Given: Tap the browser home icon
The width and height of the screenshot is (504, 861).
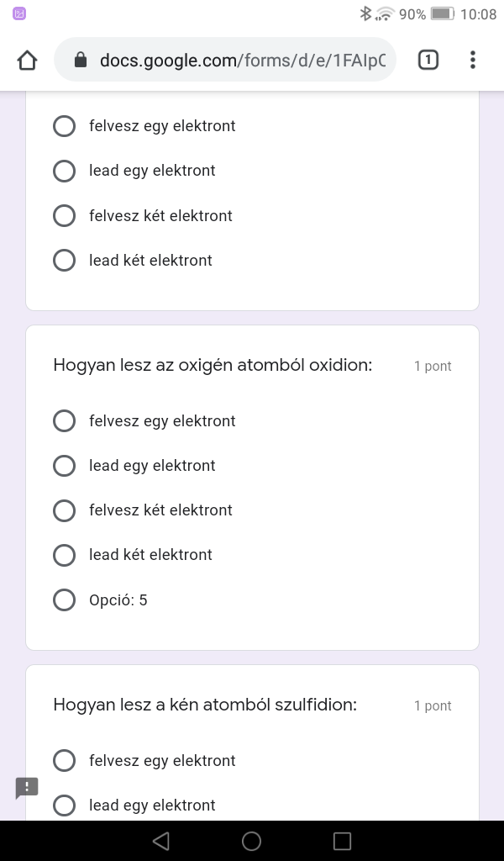Looking at the screenshot, I should (27, 60).
